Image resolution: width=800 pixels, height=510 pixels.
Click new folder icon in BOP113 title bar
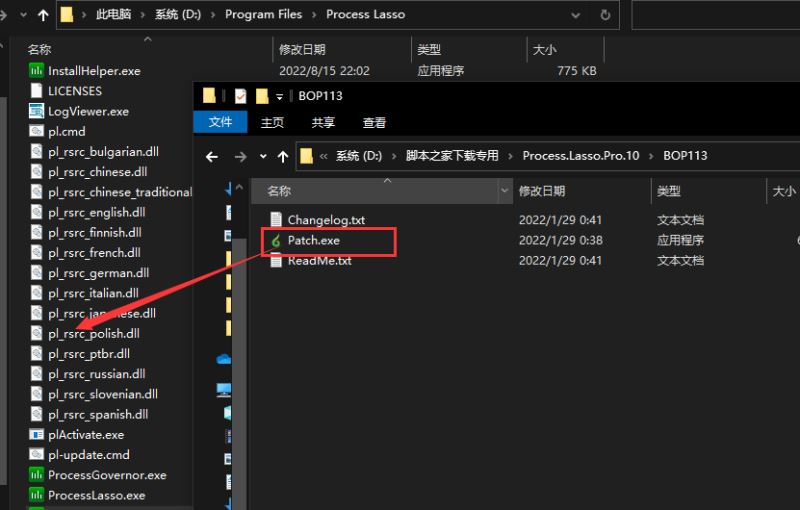pos(262,96)
